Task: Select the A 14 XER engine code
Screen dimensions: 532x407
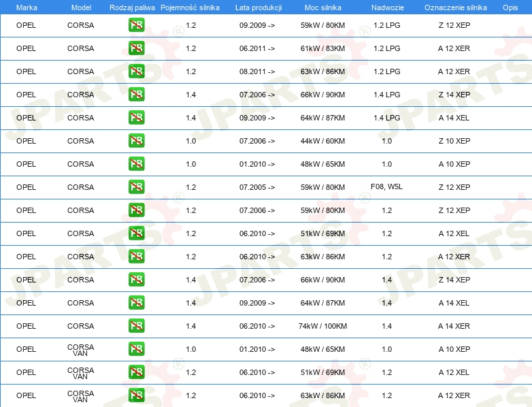Action: 454,326
